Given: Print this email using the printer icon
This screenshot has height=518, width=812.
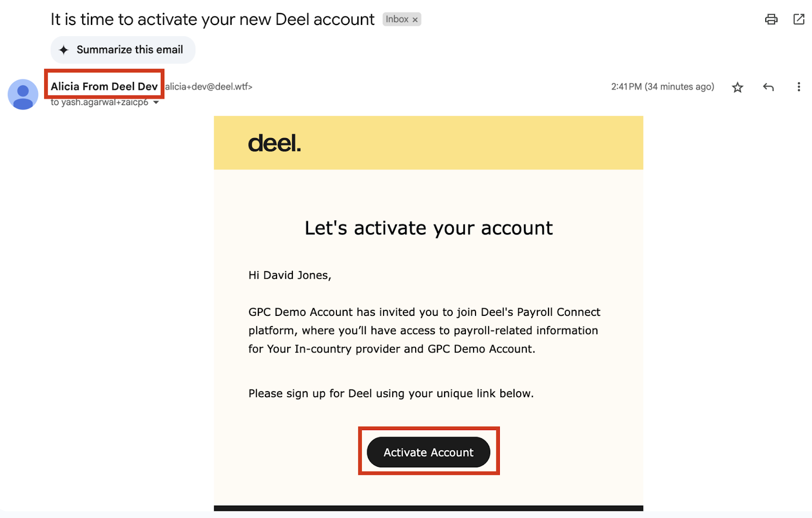Looking at the screenshot, I should [771, 19].
